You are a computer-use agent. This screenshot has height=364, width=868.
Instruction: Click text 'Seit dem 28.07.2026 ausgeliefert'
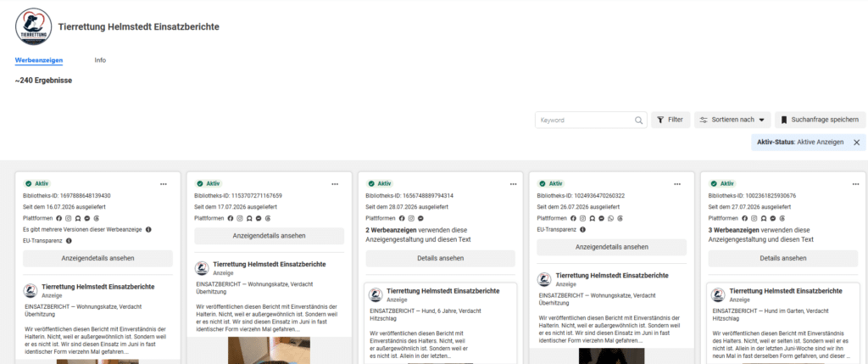click(x=407, y=207)
